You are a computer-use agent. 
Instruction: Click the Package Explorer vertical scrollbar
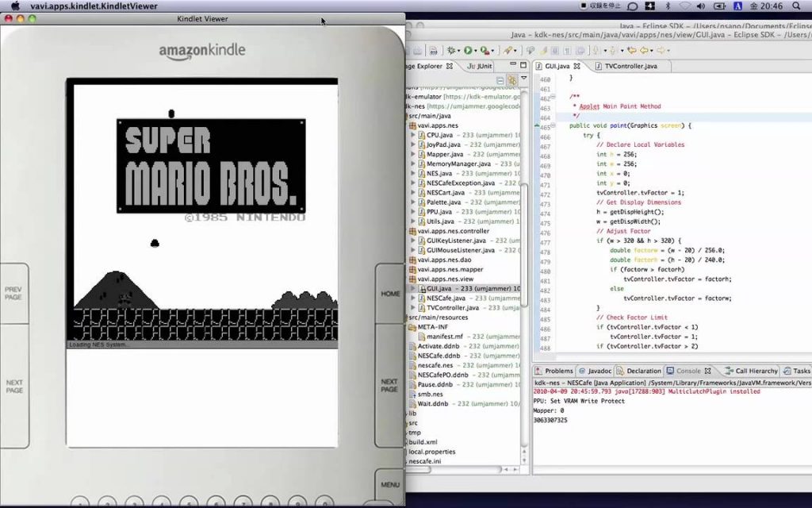click(524, 238)
